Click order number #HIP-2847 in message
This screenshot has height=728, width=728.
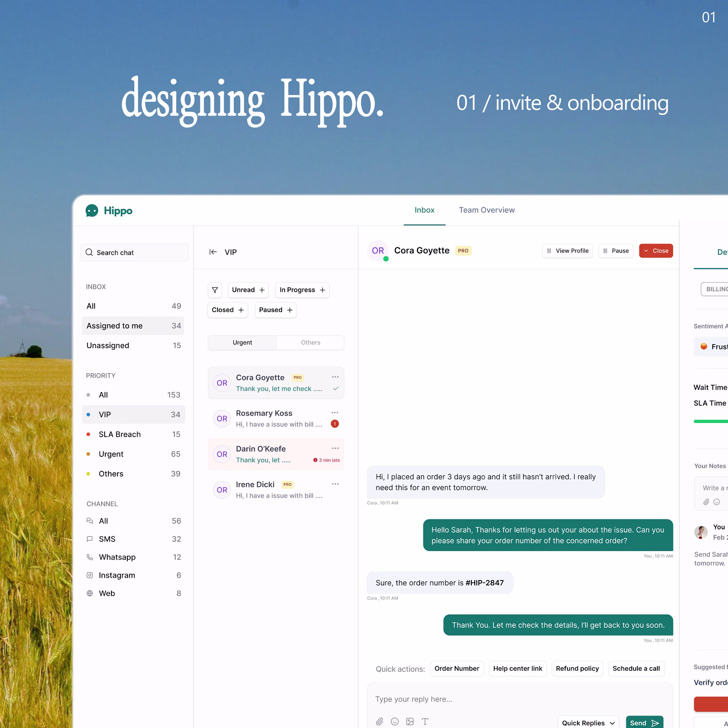click(x=484, y=583)
